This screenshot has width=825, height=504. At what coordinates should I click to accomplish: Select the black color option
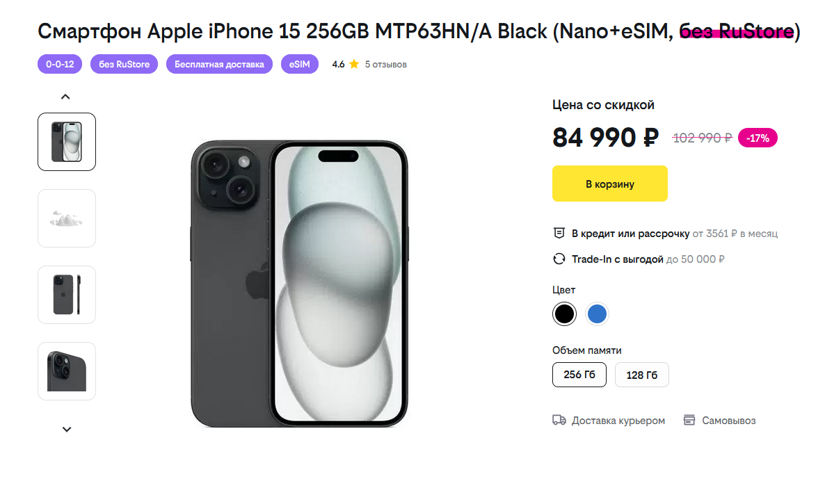tap(564, 314)
